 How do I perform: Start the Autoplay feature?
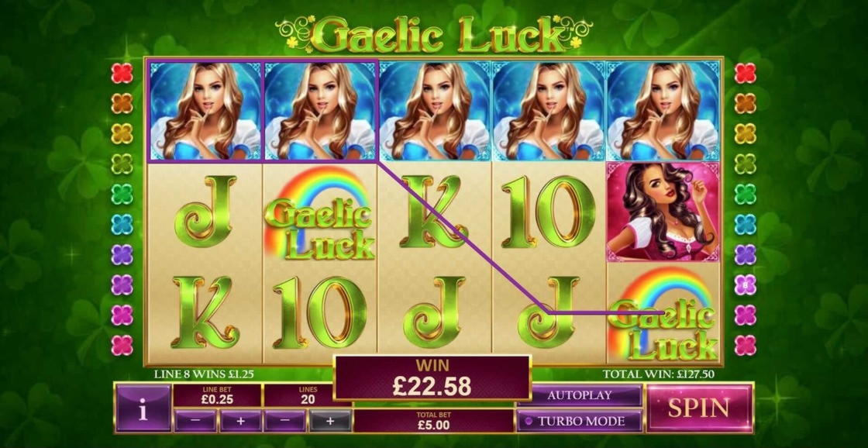click(x=579, y=395)
